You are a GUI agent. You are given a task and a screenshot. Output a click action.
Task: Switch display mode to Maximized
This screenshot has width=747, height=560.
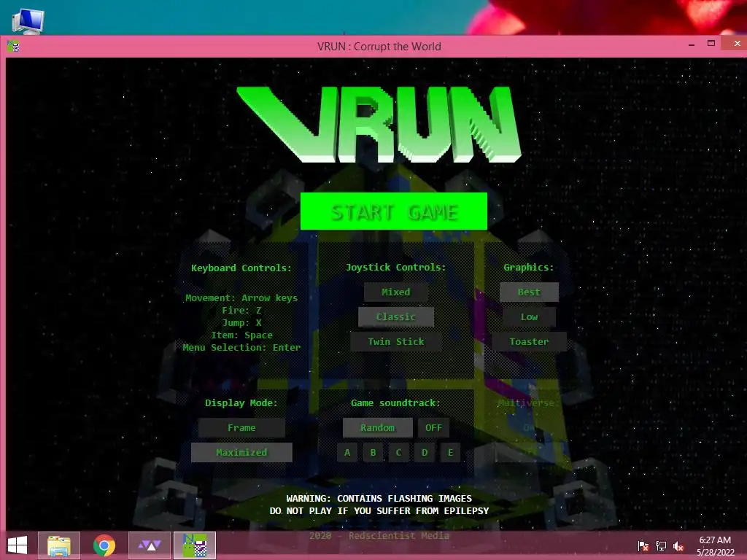point(241,452)
